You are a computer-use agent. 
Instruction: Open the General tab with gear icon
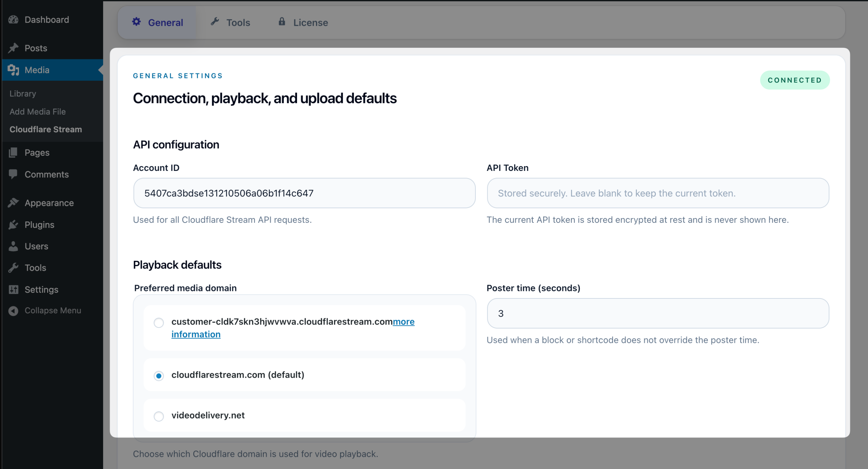pos(157,22)
